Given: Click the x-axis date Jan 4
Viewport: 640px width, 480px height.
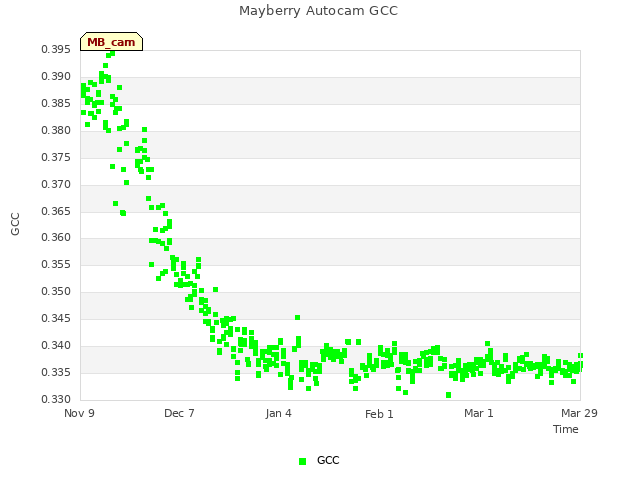Looking at the screenshot, I should (x=278, y=413).
